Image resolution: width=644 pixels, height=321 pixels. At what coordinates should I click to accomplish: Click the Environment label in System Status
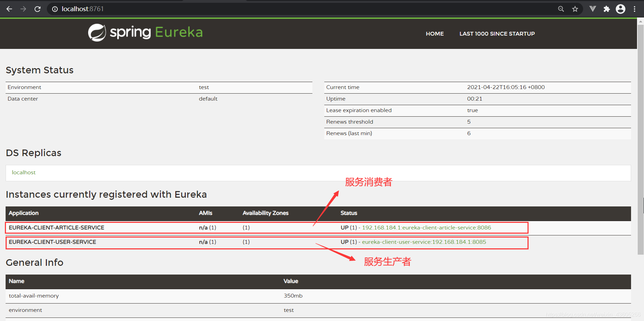[24, 87]
